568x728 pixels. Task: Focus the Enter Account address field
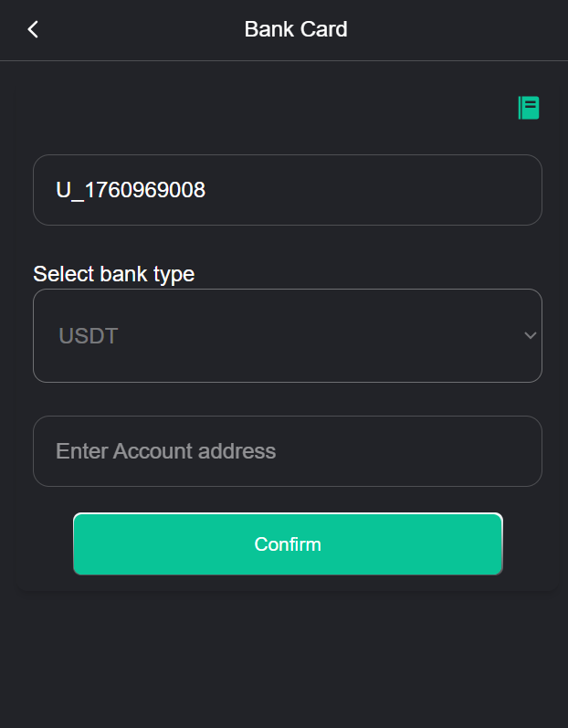[287, 451]
